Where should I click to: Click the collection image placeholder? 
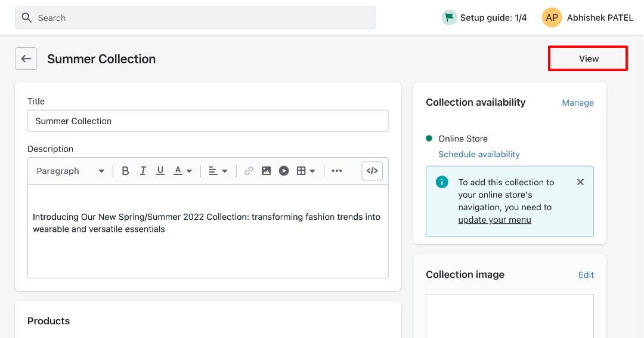tap(510, 316)
